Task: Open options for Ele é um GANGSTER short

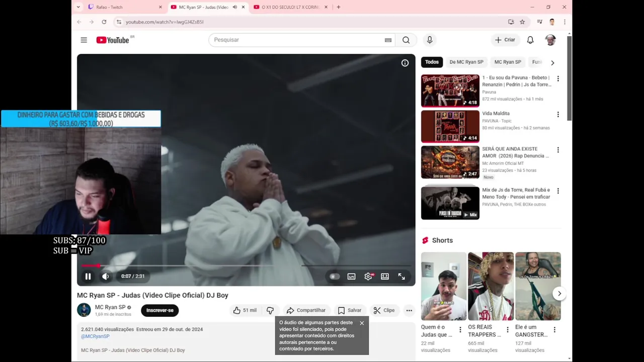Action: [x=554, y=330]
